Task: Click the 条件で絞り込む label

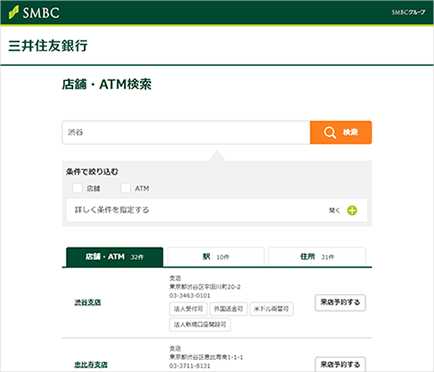Action: click(x=92, y=172)
